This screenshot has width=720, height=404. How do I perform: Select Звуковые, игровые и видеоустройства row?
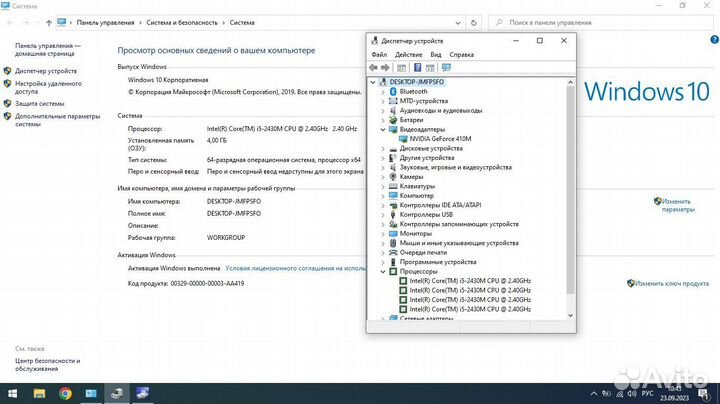[456, 167]
